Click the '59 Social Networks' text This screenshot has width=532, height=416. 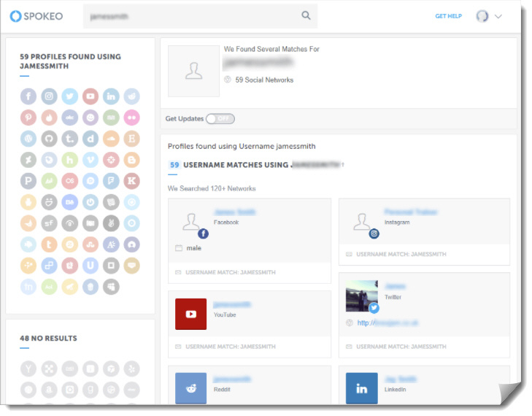tap(264, 80)
